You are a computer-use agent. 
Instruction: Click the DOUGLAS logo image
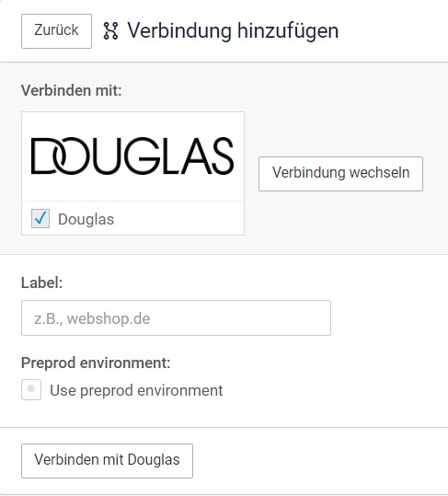point(132,156)
